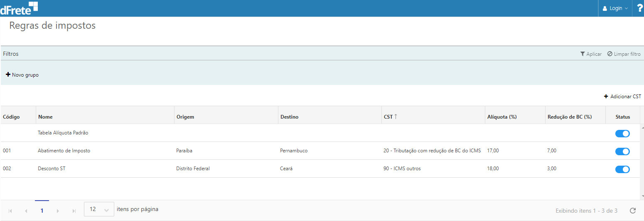Click the dFrete logo

click(x=19, y=8)
